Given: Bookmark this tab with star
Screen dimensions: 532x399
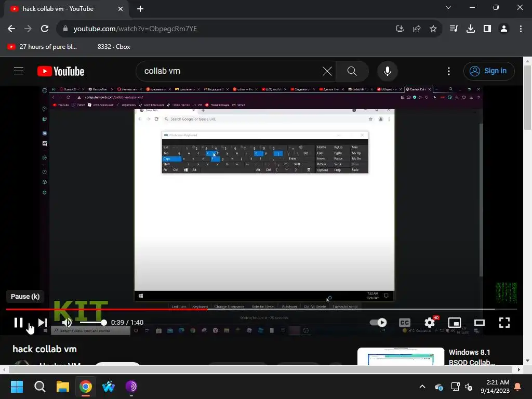Looking at the screenshot, I should (x=433, y=29).
